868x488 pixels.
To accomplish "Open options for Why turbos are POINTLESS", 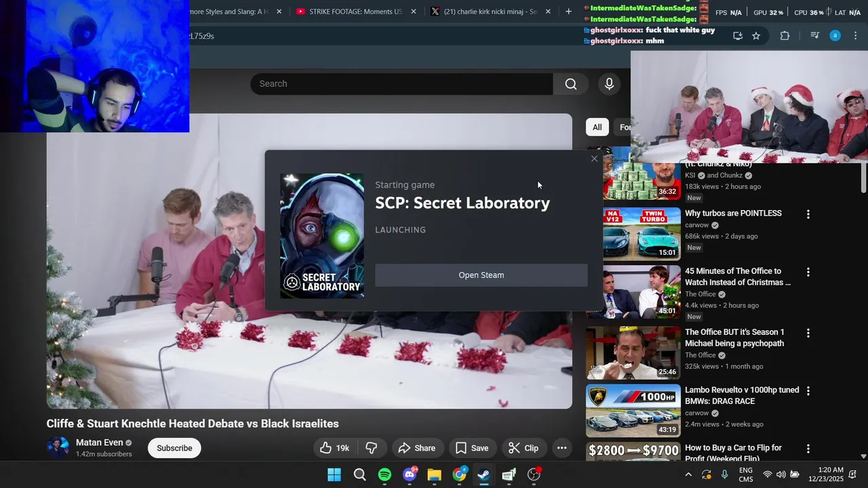I will pos(808,214).
